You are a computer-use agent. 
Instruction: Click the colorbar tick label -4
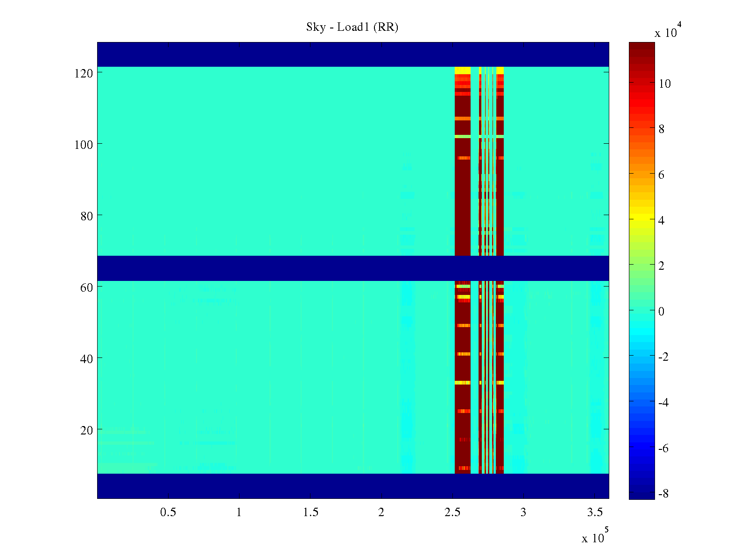tap(663, 402)
